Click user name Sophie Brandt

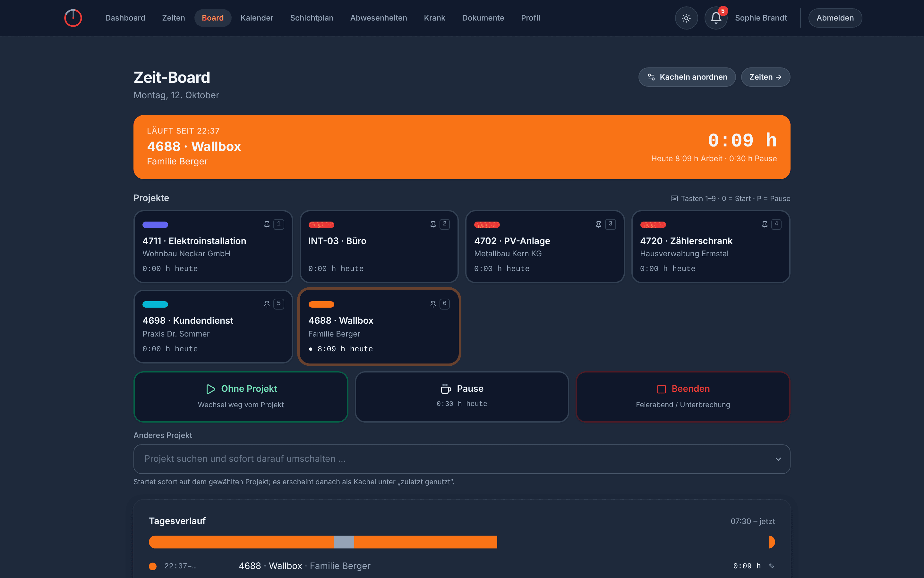(x=761, y=18)
